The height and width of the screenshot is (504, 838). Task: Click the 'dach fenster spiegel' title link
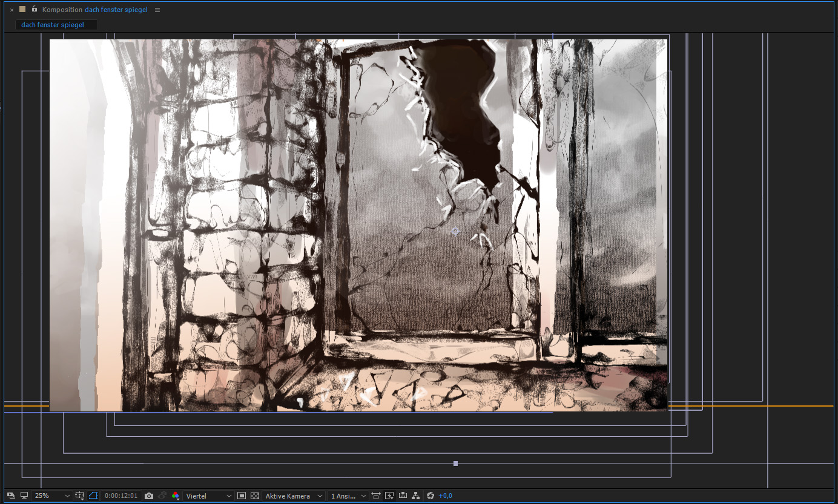click(116, 10)
